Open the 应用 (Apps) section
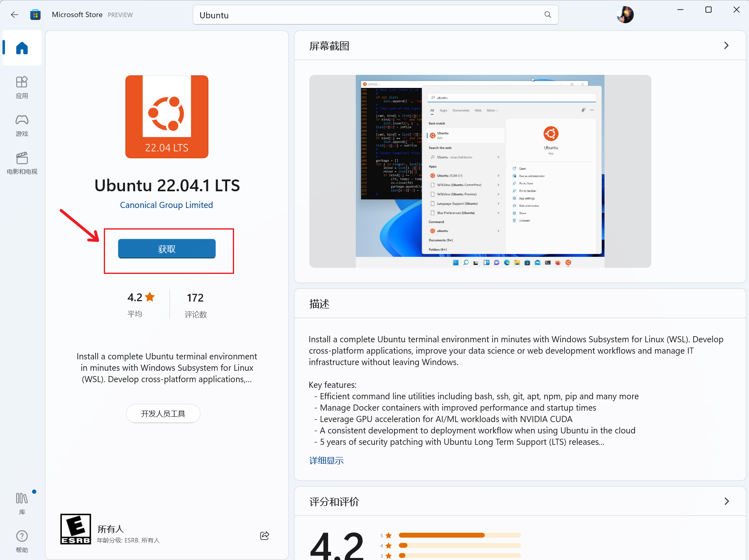The width and height of the screenshot is (749, 560). point(22,87)
